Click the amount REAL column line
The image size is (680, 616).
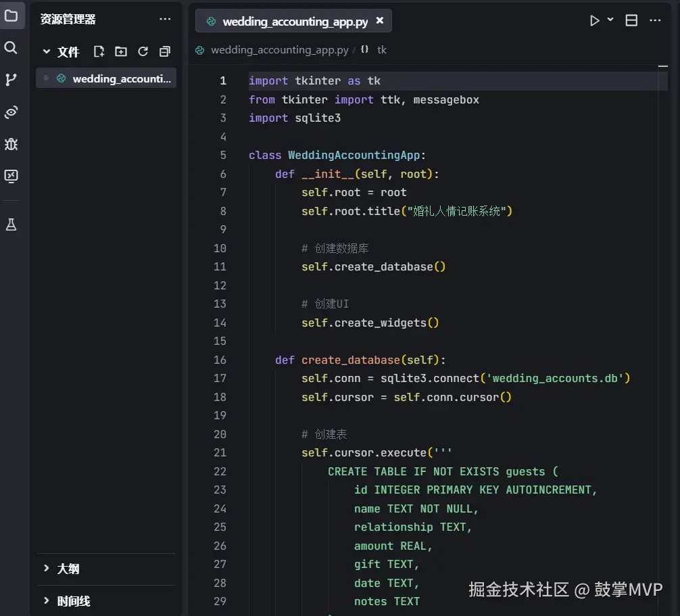click(x=393, y=546)
